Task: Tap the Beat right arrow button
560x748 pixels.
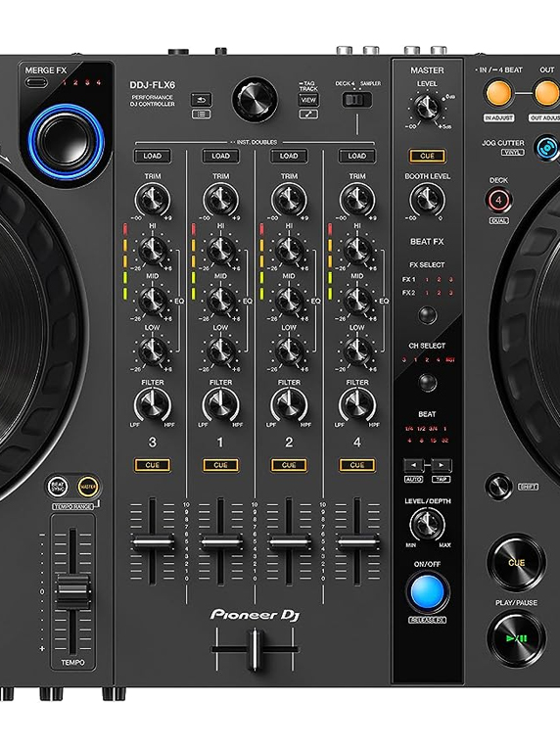Action: (x=442, y=465)
